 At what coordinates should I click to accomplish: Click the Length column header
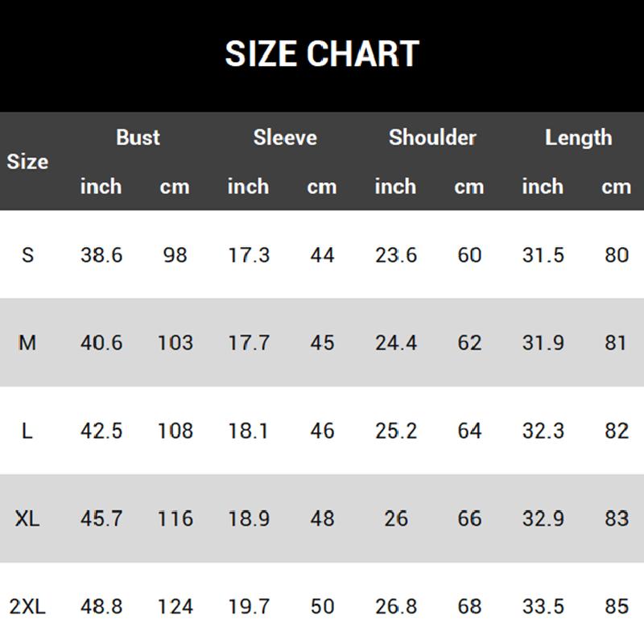578,138
